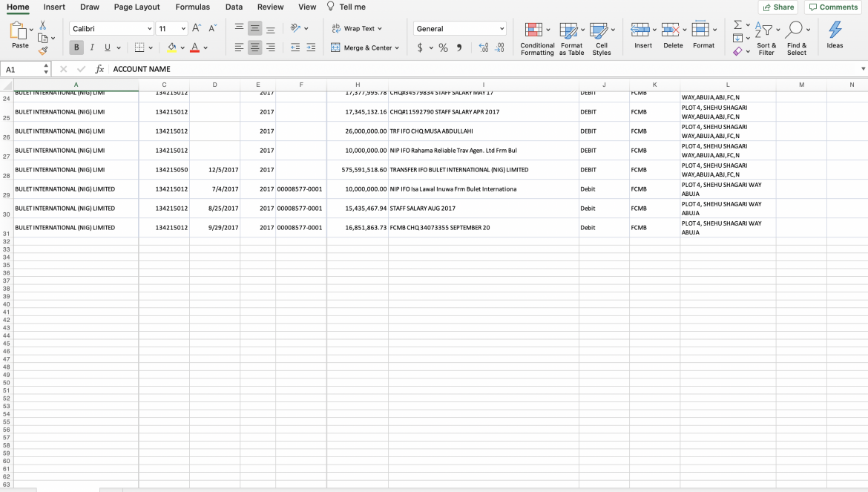This screenshot has width=868, height=492.
Task: Click the Tell me search box
Action: tap(346, 7)
